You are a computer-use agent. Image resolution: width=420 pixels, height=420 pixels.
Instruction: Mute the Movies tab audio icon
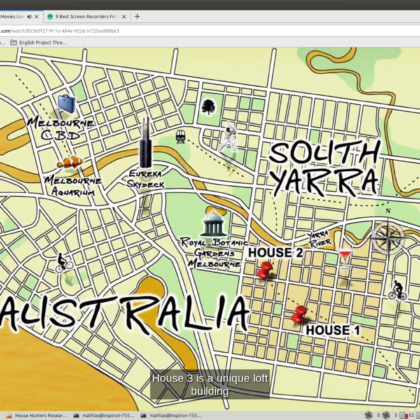(x=30, y=16)
